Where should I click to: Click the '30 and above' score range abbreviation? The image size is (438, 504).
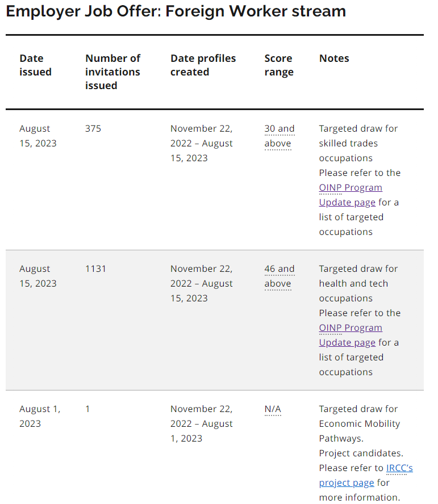(x=280, y=136)
